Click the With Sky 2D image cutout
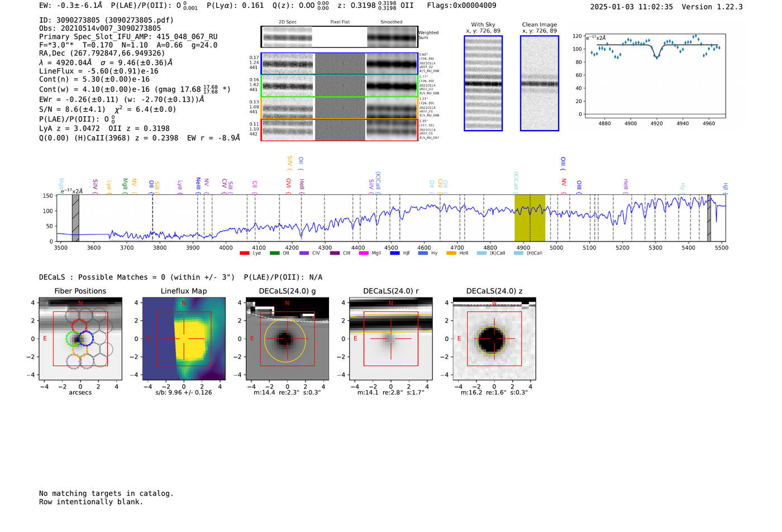Viewport: 782px width, 532px height. [483, 83]
